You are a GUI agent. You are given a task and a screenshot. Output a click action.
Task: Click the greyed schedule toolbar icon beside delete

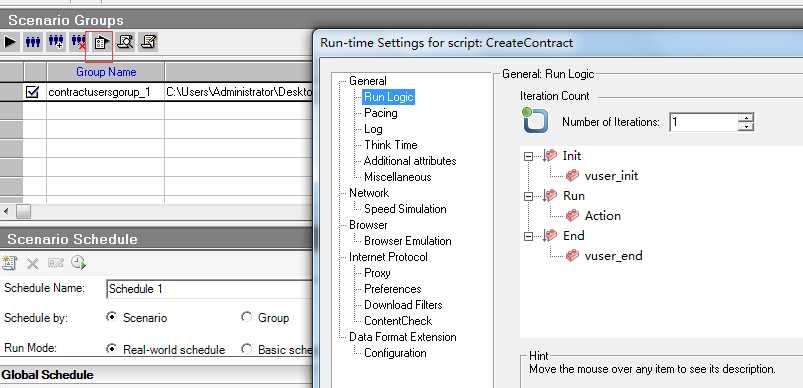pyautogui.click(x=55, y=263)
